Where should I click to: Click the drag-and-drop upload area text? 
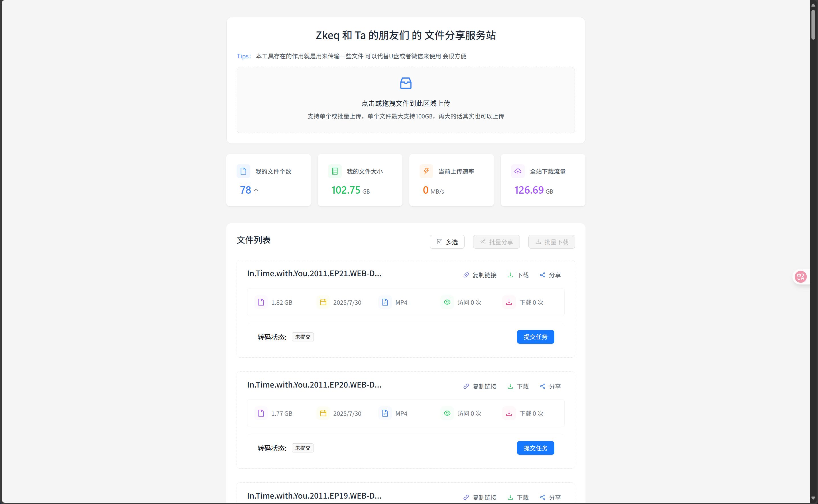click(406, 103)
